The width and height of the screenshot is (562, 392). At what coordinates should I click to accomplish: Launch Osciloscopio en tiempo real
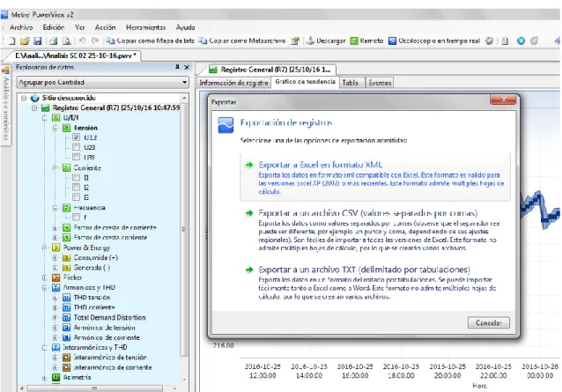coord(434,41)
